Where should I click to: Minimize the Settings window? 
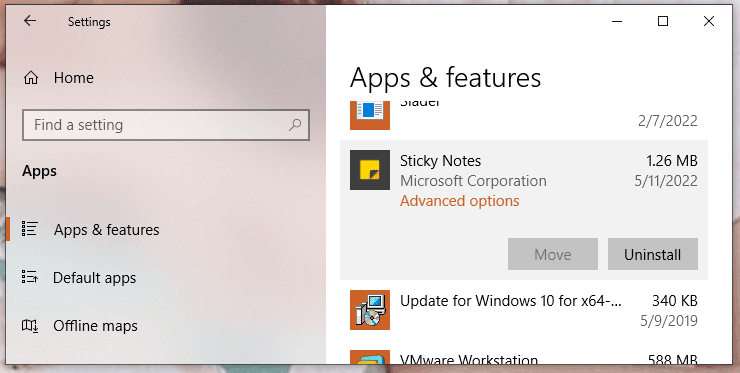tap(617, 21)
